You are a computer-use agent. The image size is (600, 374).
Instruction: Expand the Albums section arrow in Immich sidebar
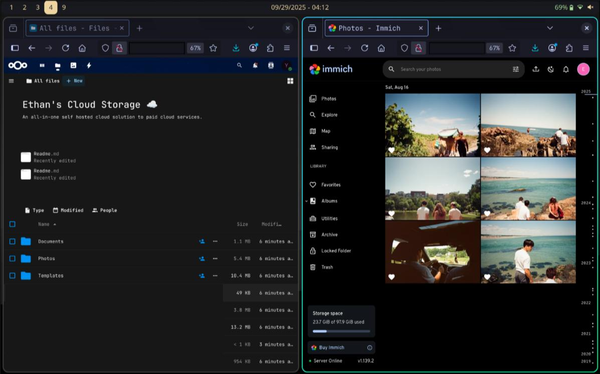(307, 201)
